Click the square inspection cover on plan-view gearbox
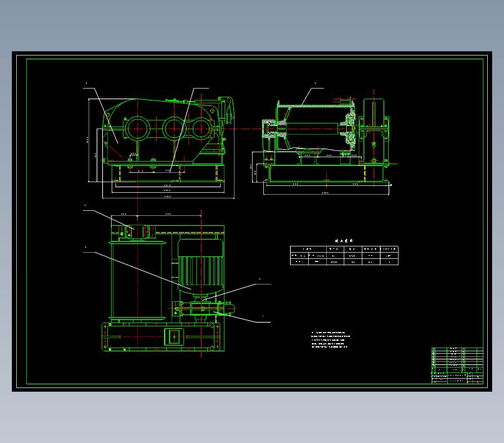Screen dimensions: 504x443 point(174,337)
